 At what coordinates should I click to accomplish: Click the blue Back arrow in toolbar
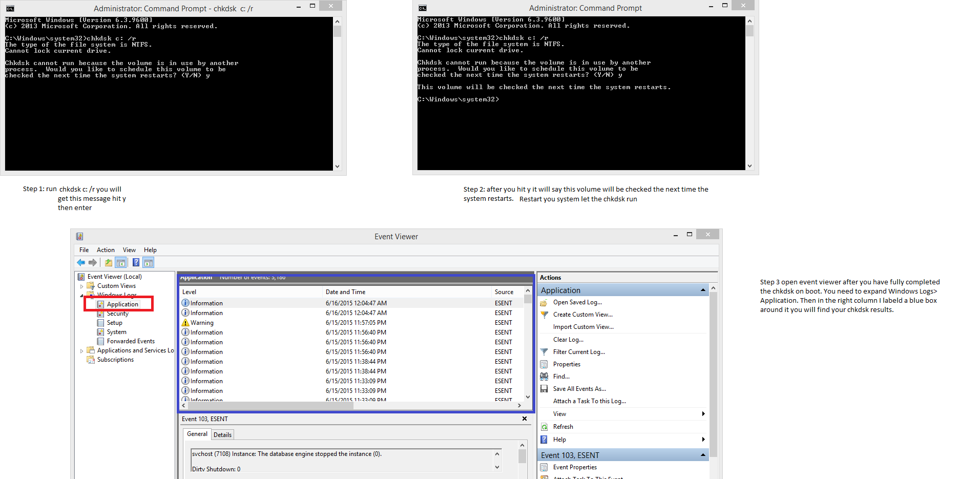[x=81, y=263]
